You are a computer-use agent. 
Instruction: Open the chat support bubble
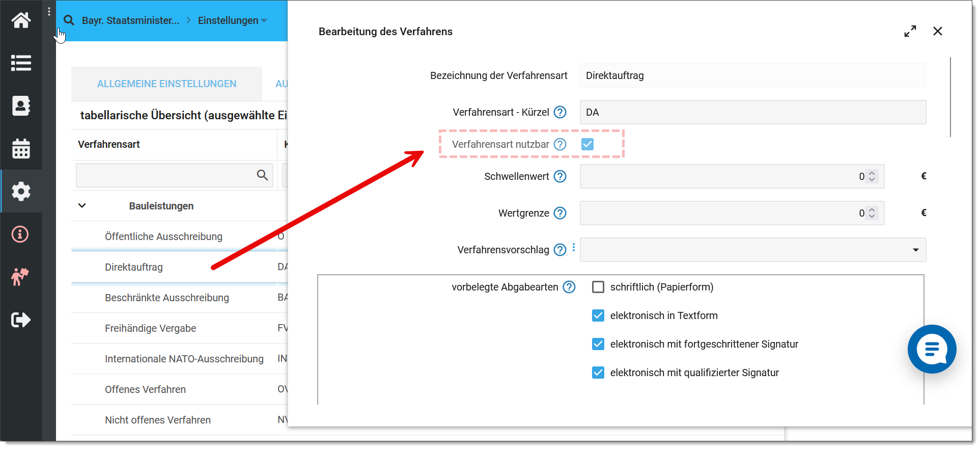tap(931, 349)
